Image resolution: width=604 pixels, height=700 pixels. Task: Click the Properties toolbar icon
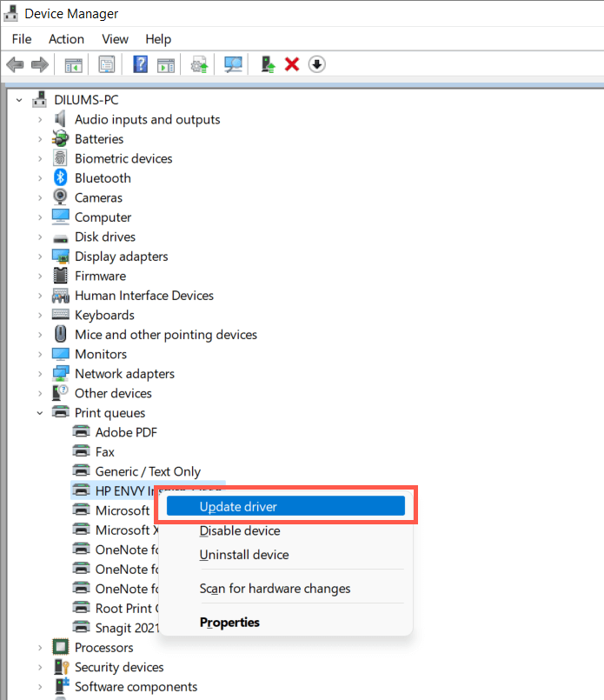point(107,64)
